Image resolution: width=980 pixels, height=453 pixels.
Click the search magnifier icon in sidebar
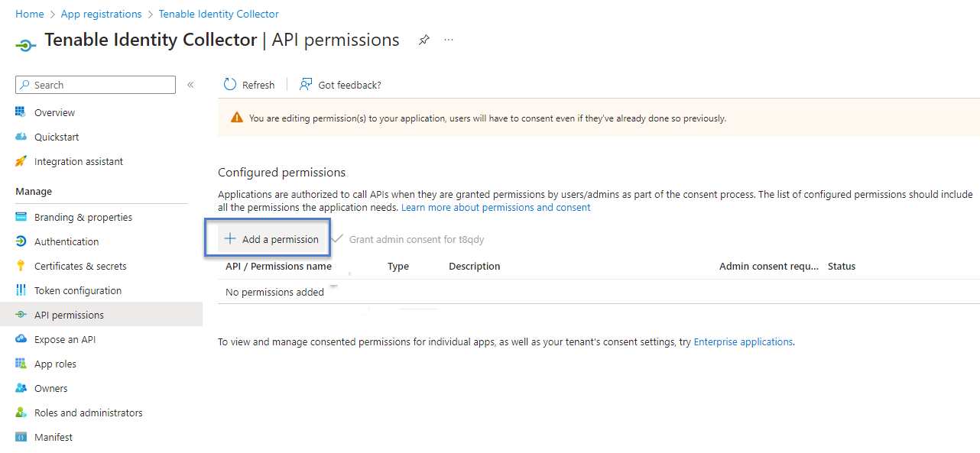coord(25,85)
